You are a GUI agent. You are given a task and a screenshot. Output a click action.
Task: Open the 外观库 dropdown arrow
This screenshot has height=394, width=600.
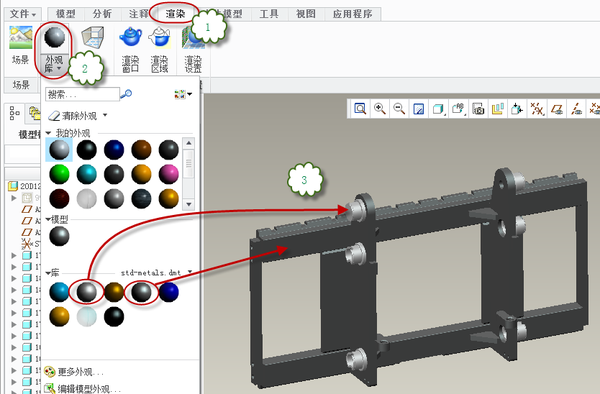tap(59, 68)
